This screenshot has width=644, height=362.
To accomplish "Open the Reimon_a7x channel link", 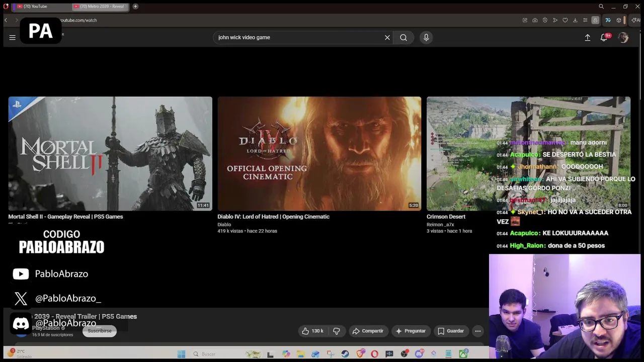I will tap(440, 225).
